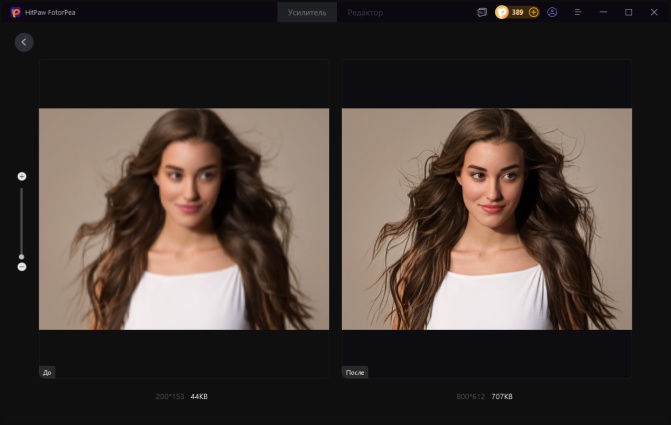The image size is (671, 425).
Task: Open the feedback message icon
Action: 482,12
